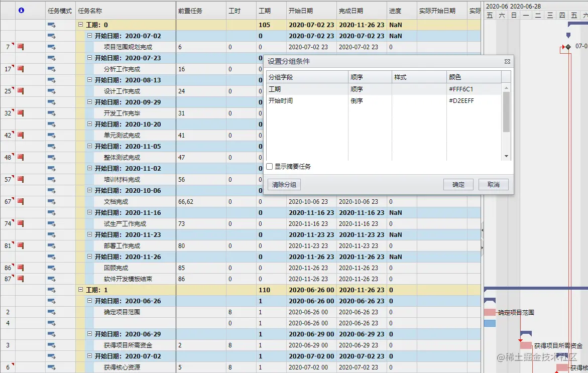Collapse group 开始日期: 2020-11-05
Viewport: 588px width, 373px height.
click(89, 146)
